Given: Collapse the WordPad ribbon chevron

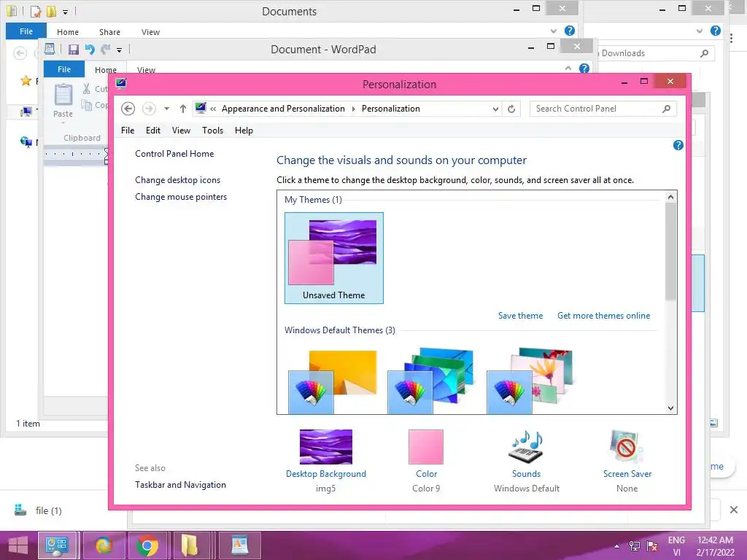Looking at the screenshot, I should point(568,69).
